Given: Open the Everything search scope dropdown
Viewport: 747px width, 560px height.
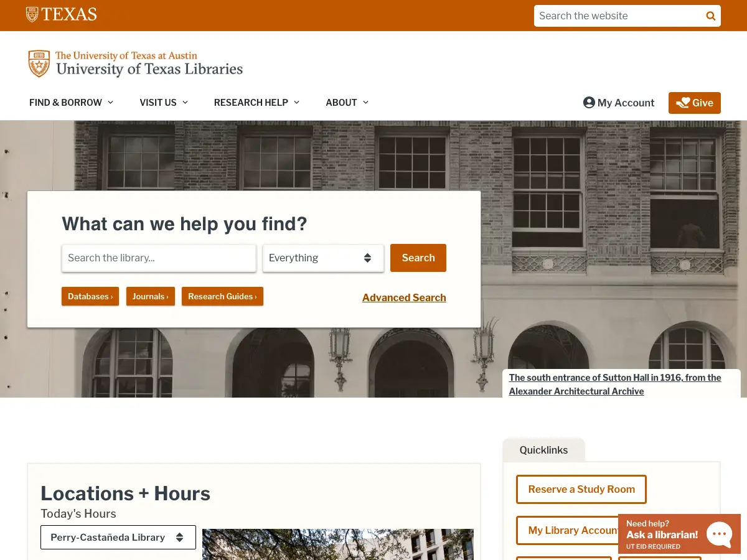Looking at the screenshot, I should click(x=323, y=258).
